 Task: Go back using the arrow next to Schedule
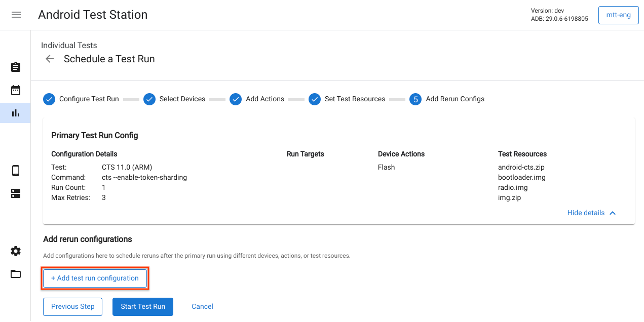pos(49,59)
